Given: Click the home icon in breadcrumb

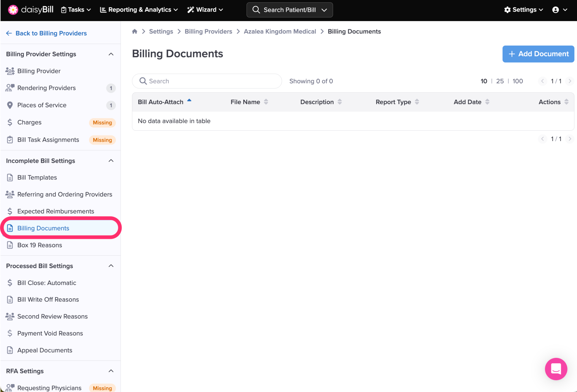Looking at the screenshot, I should point(135,32).
